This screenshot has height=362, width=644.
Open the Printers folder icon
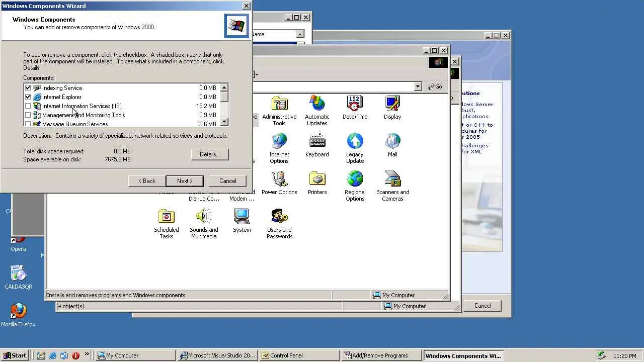(x=317, y=183)
